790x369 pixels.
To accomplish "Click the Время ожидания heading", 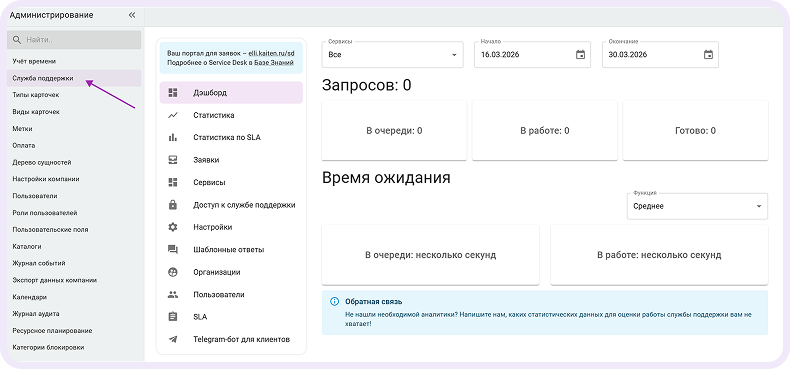I will coord(386,178).
